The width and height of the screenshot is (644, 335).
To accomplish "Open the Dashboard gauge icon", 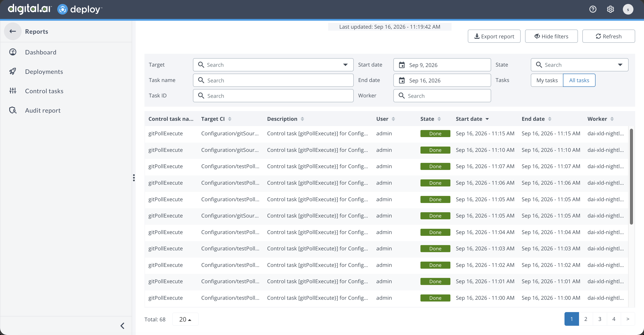I will click(x=13, y=52).
